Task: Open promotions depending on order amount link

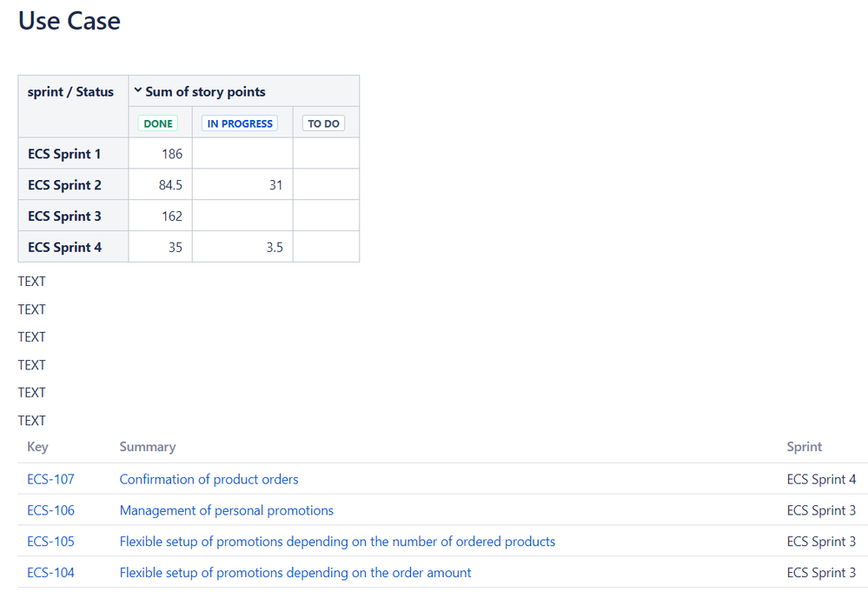Action: tap(295, 573)
